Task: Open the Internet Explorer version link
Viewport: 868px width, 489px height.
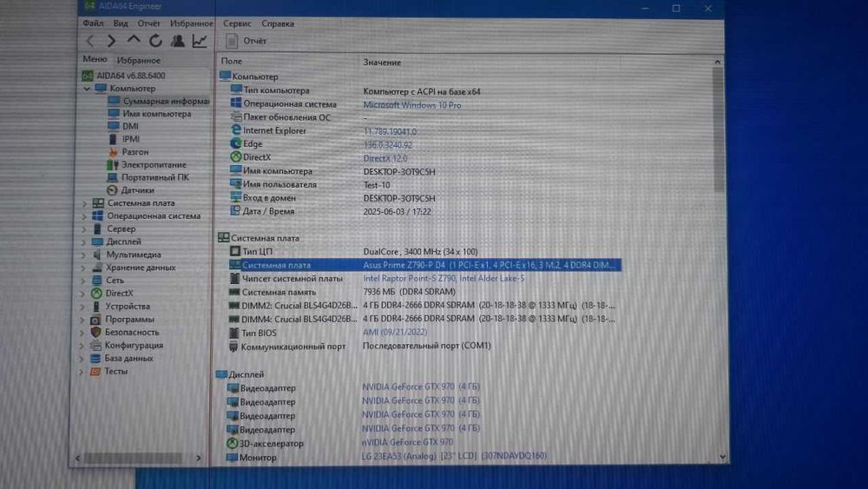Action: pos(390,132)
